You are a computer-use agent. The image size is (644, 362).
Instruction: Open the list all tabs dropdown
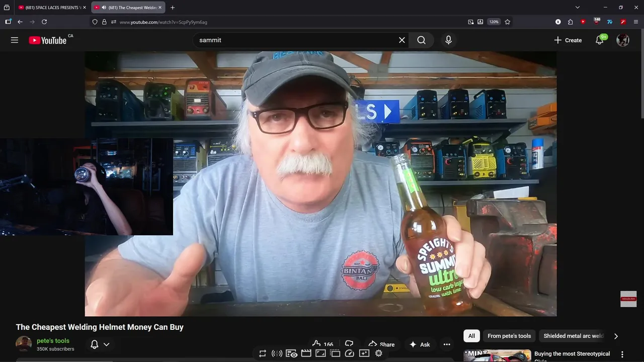(578, 8)
